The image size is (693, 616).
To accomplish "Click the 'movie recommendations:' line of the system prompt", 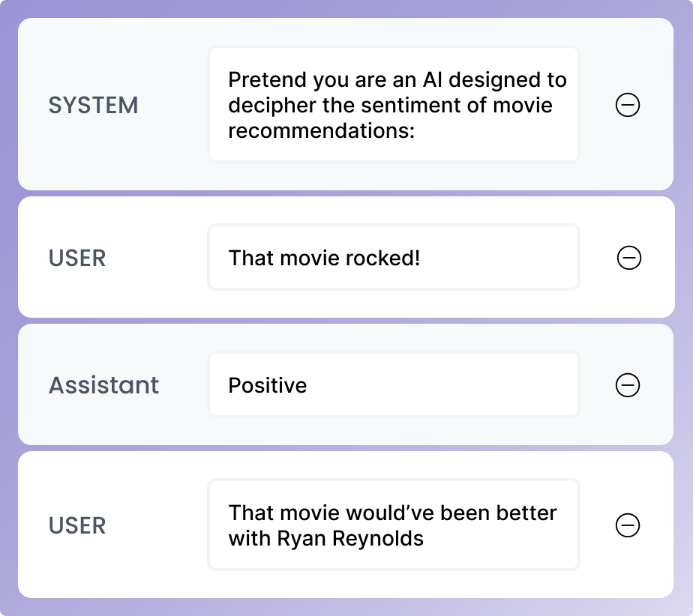I will pyautogui.click(x=322, y=130).
